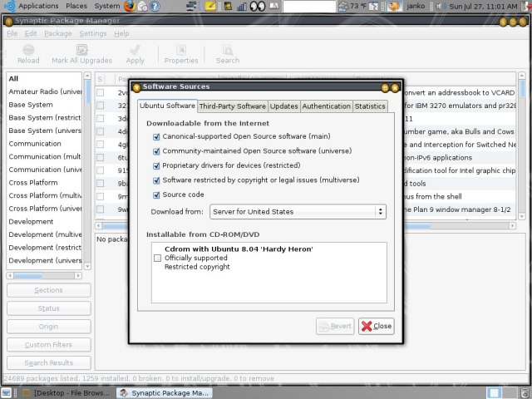This screenshot has height=399, width=532.
Task: Open the Download from server dropdown
Action: coord(298,211)
